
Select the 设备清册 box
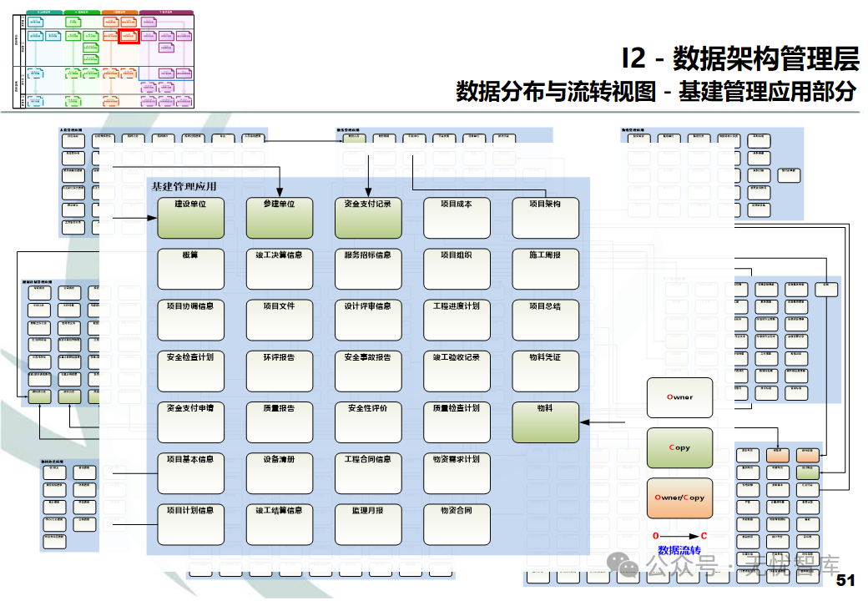pos(279,473)
